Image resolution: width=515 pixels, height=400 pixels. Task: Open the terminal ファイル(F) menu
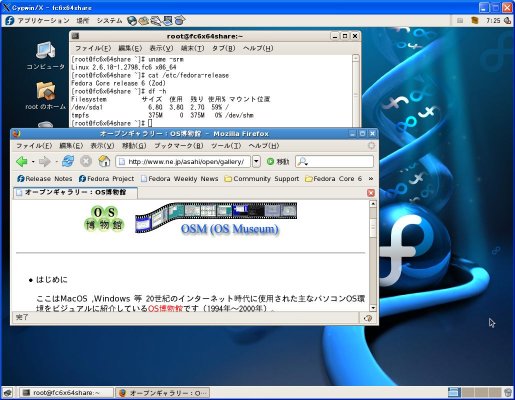point(93,48)
